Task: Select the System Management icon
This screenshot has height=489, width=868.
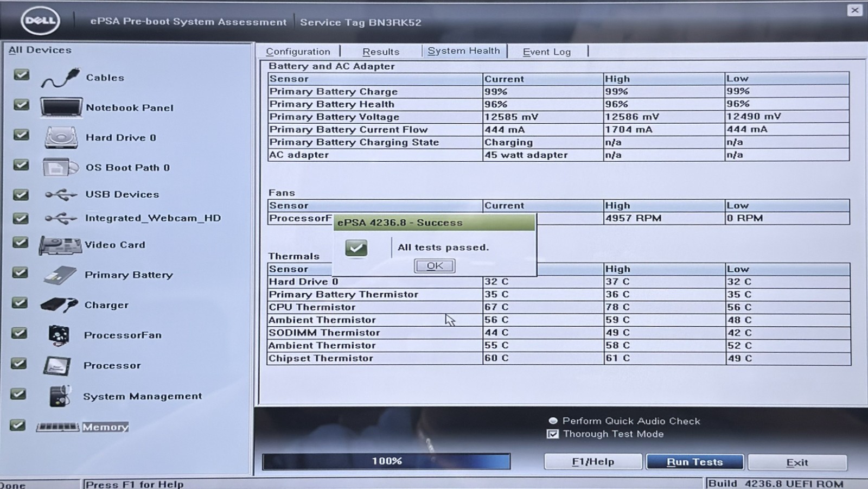Action: [x=59, y=396]
